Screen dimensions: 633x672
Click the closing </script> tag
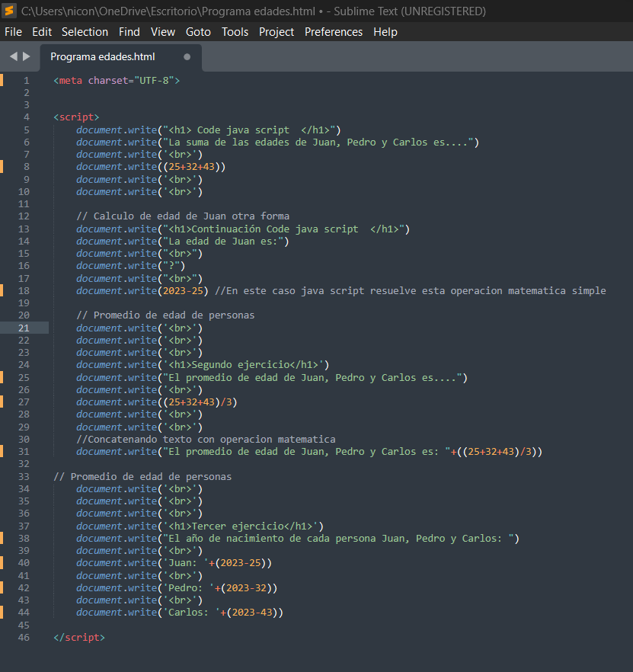(79, 638)
